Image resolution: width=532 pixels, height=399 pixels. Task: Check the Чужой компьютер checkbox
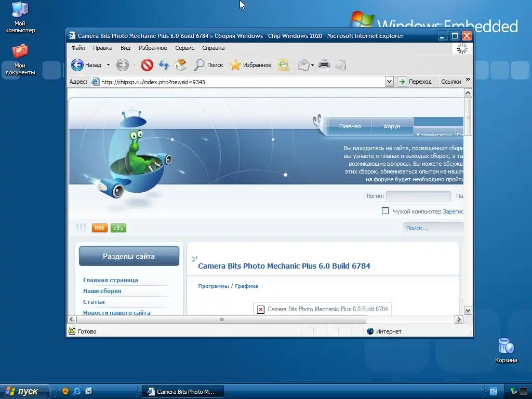385,211
